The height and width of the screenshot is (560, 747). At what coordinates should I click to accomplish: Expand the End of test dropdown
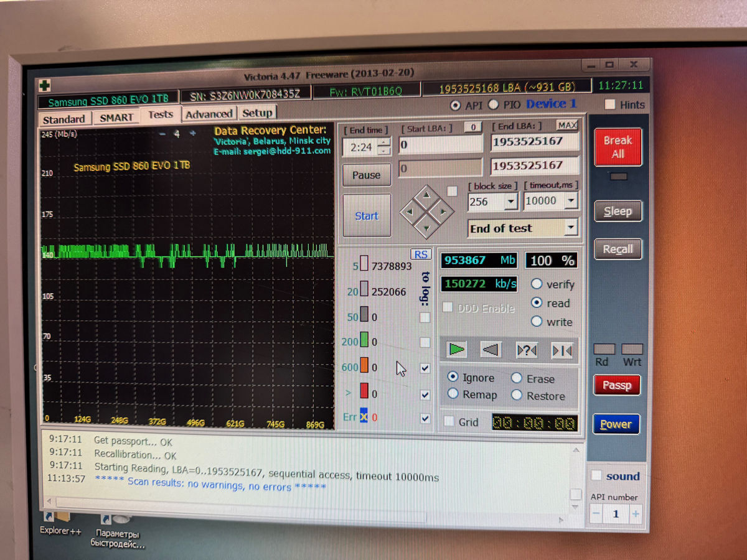point(571,228)
